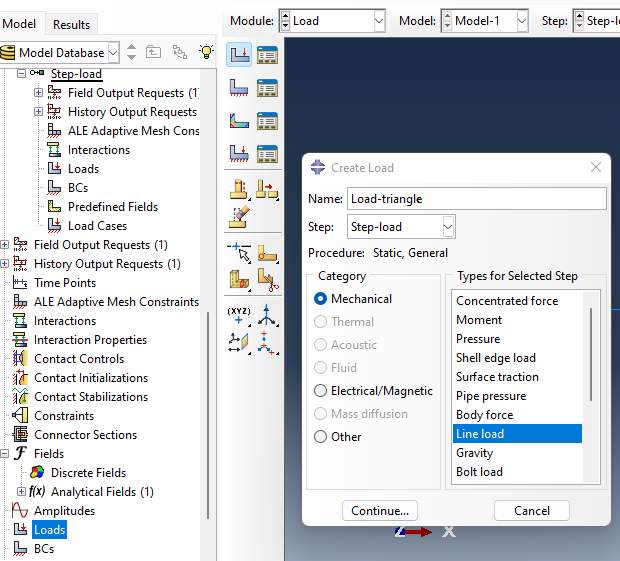This screenshot has height=561, width=620.
Task: Click the load types list scrollbar
Action: click(591, 355)
